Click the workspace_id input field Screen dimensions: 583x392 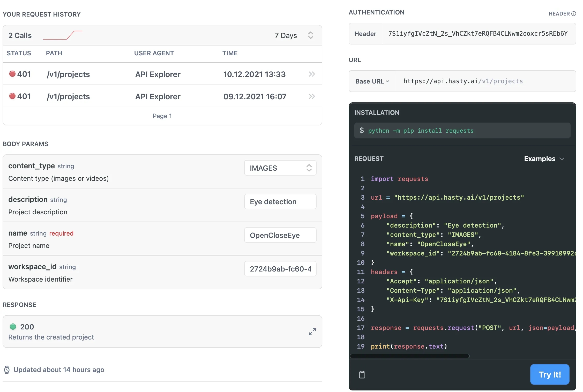280,269
